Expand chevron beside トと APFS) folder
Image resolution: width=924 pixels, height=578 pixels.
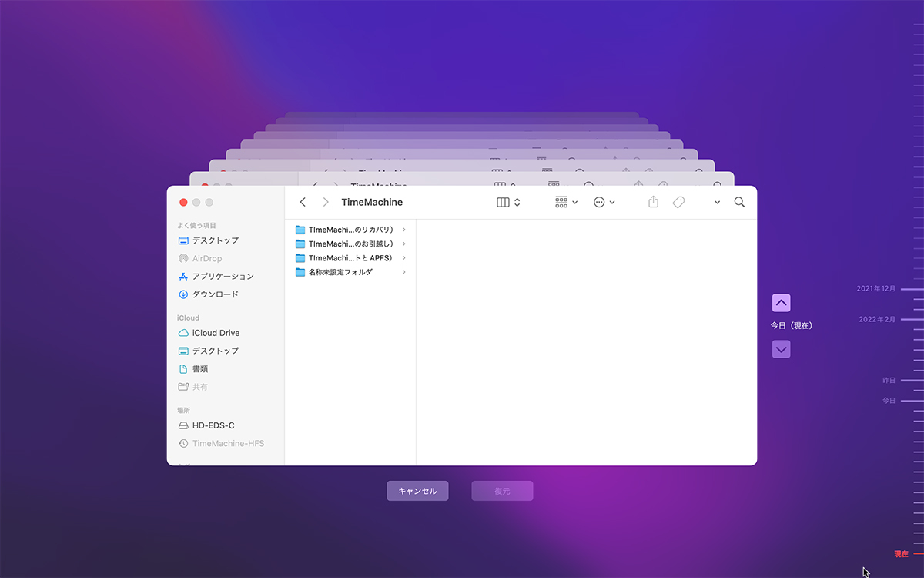tap(404, 258)
